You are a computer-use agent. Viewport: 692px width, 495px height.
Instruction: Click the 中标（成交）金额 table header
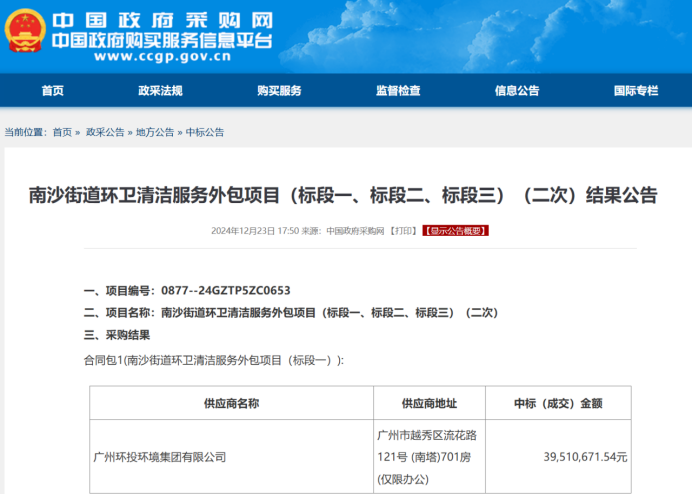point(558,403)
